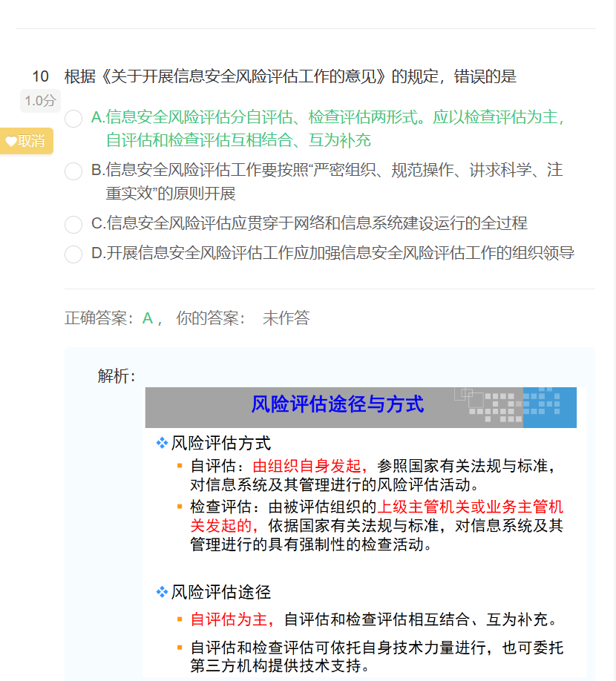Click the 未作答 your-answer status text
616x681 pixels.
tap(286, 318)
